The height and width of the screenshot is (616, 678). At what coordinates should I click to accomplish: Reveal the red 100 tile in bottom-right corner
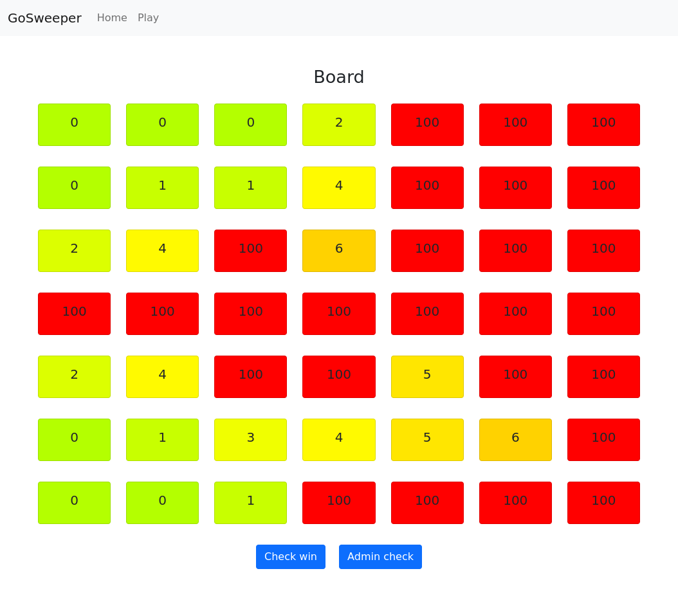click(x=603, y=503)
